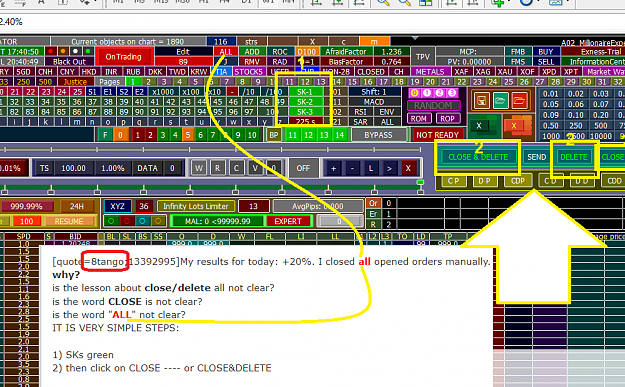This screenshot has height=387, width=625.
Task: Click the dark green X tile
Action: (479, 126)
